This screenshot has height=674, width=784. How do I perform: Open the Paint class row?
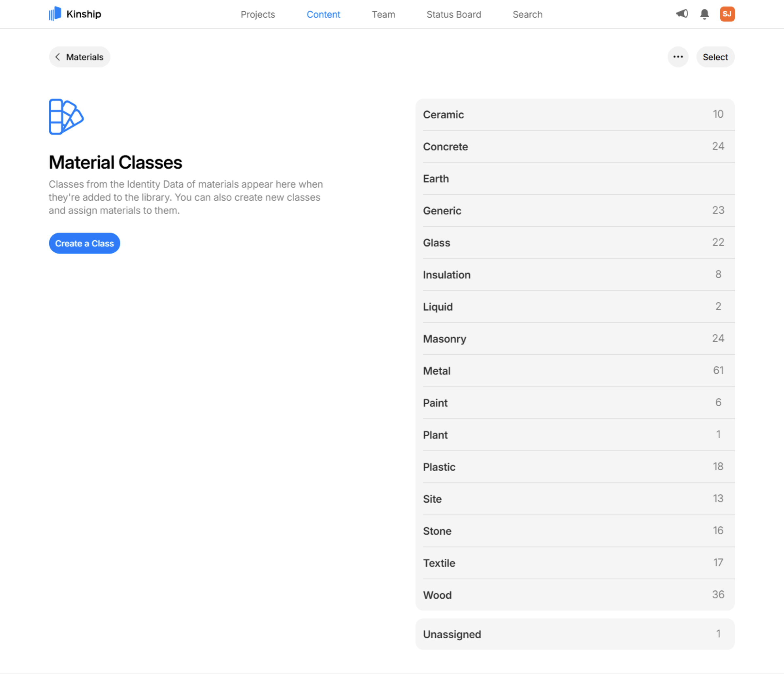(x=575, y=402)
